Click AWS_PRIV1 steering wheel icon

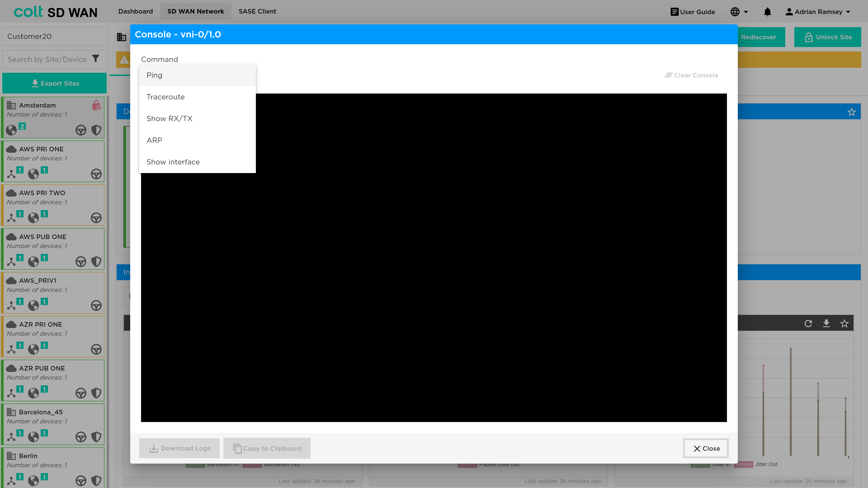(x=96, y=305)
